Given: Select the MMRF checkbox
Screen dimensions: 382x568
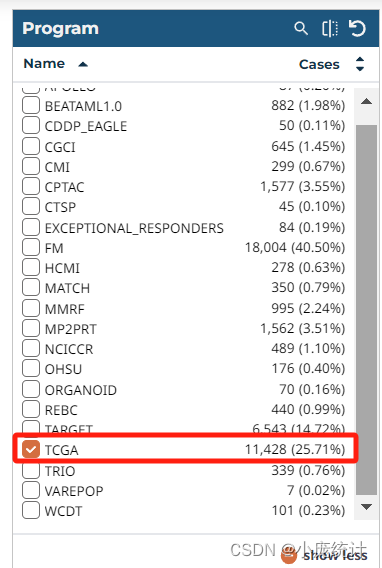Looking at the screenshot, I should click(31, 308).
